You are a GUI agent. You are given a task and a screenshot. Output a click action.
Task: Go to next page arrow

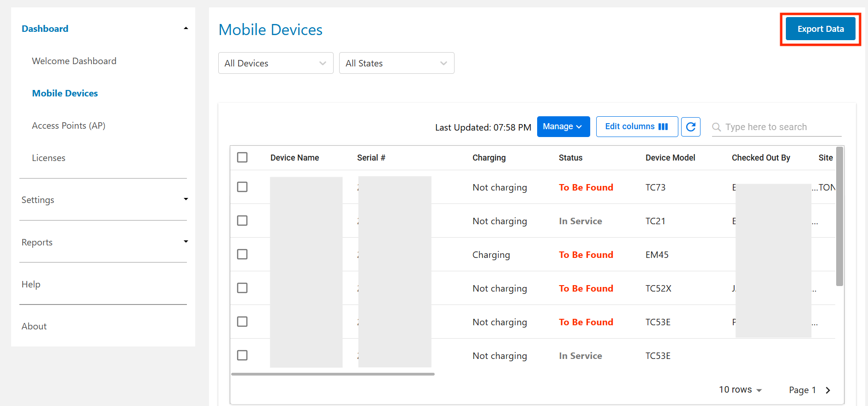(x=828, y=390)
